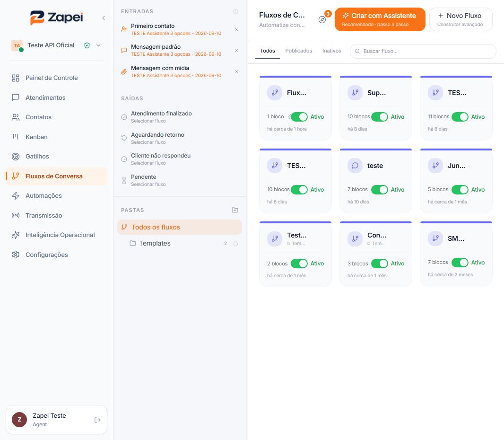The width and height of the screenshot is (504, 440).
Task: Switch to the Inativos tab
Action: (x=332, y=51)
